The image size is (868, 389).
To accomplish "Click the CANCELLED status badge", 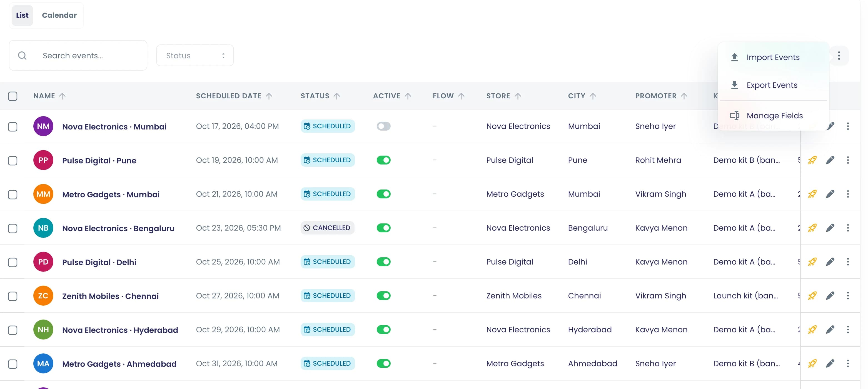I will 327,228.
